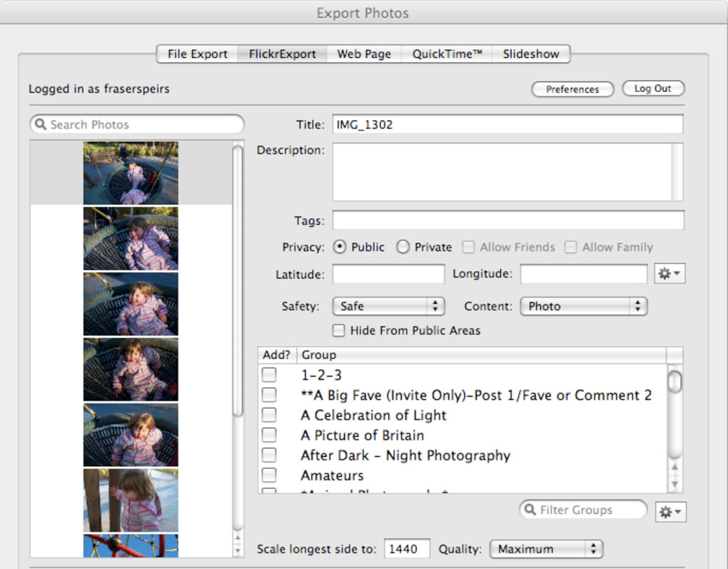The height and width of the screenshot is (569, 728).
Task: Click the magnifier icon in Filter Groups
Action: [x=530, y=510]
